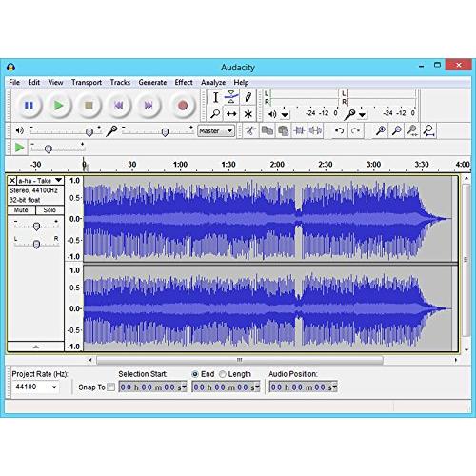This screenshot has width=476, height=476.
Task: Undo the last action
Action: click(x=340, y=130)
